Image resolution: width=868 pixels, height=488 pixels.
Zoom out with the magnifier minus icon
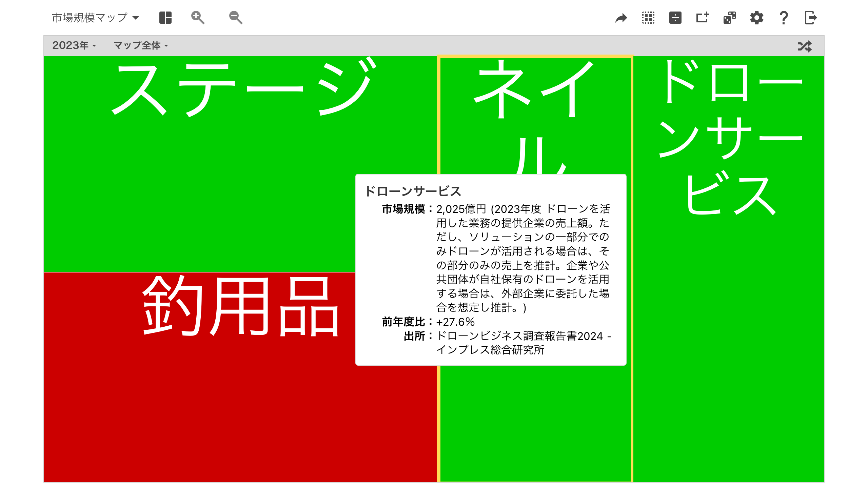tap(236, 18)
